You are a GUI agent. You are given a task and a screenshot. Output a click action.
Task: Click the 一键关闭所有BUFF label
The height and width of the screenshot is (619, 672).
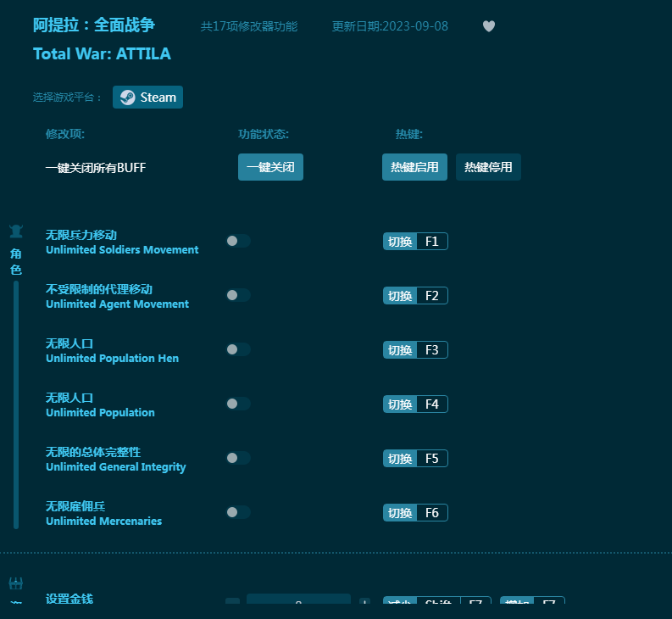pyautogui.click(x=96, y=168)
